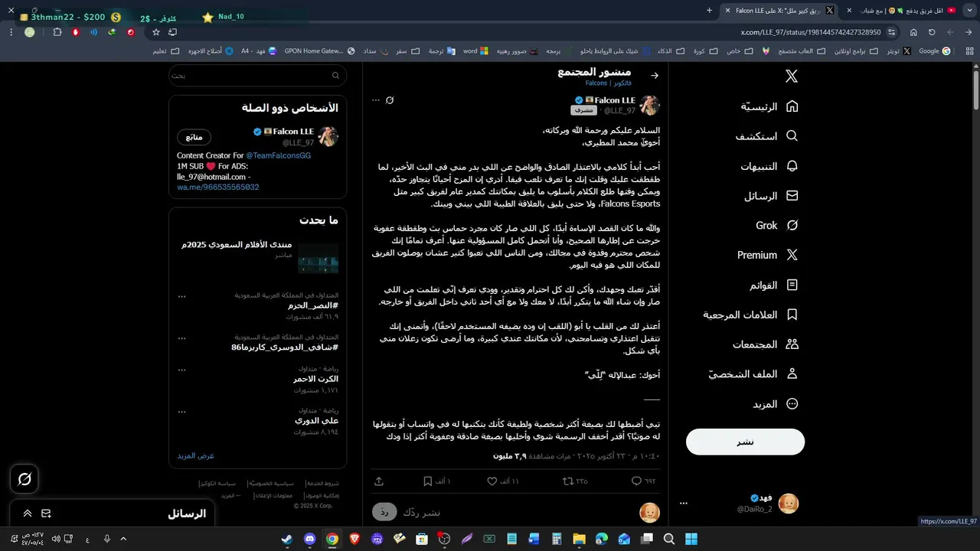Viewport: 980px width, 551px height.
Task: Click the متابع following button
Action: [x=194, y=137]
